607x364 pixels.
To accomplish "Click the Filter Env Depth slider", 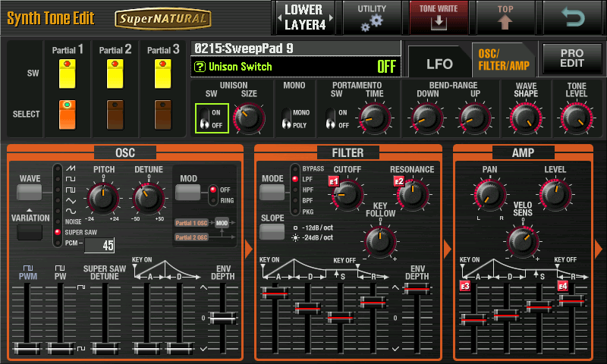I will click(x=417, y=288).
